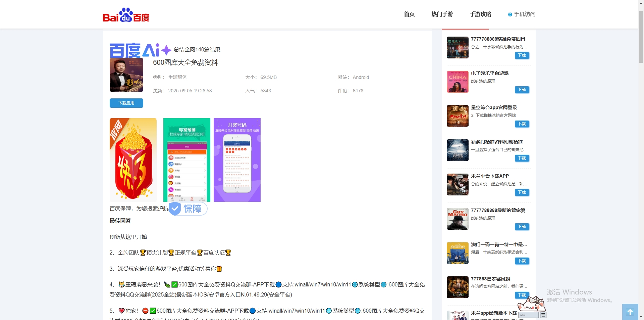Open the 首页 menu item
This screenshot has height=320, width=644.
tap(409, 14)
